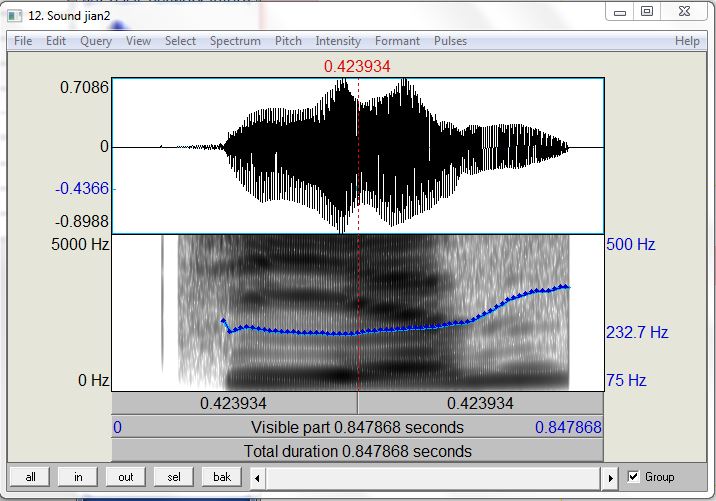Click the '5000 Hz' spectrogram top label
This screenshot has width=716, height=501.
[x=80, y=244]
